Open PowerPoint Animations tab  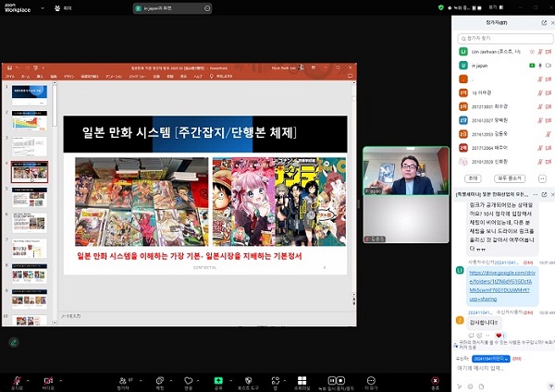[114, 76]
